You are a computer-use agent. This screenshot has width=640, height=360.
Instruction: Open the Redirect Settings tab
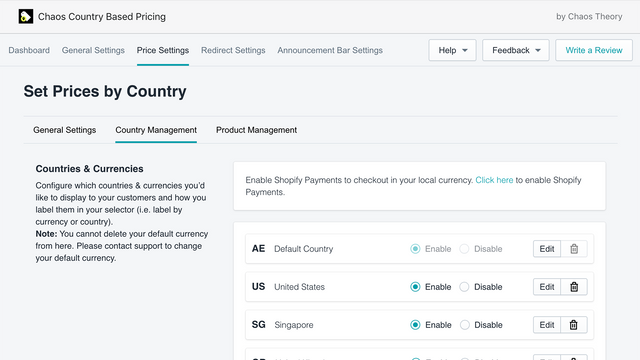[x=233, y=50]
